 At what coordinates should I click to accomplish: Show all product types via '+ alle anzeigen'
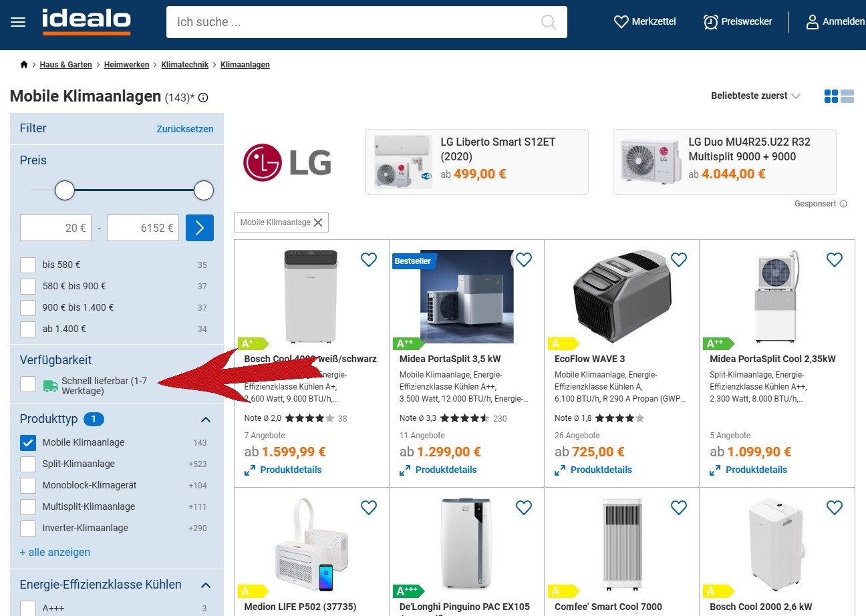(55, 552)
